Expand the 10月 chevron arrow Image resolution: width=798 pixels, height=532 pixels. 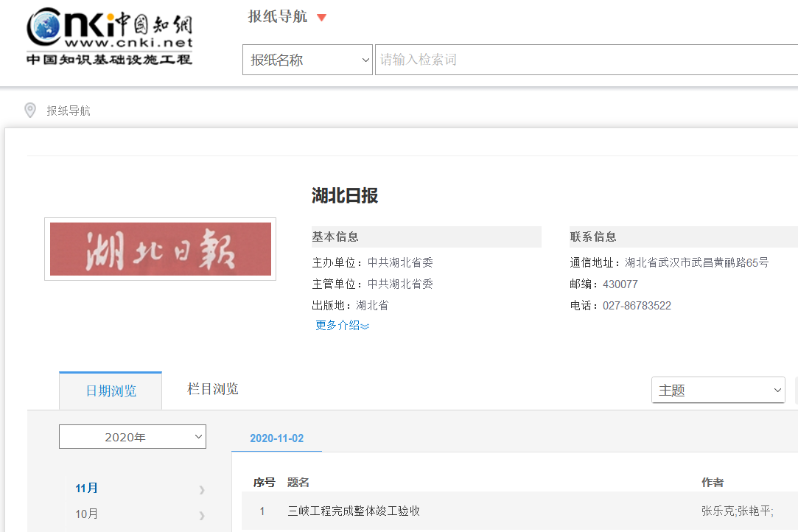201,515
